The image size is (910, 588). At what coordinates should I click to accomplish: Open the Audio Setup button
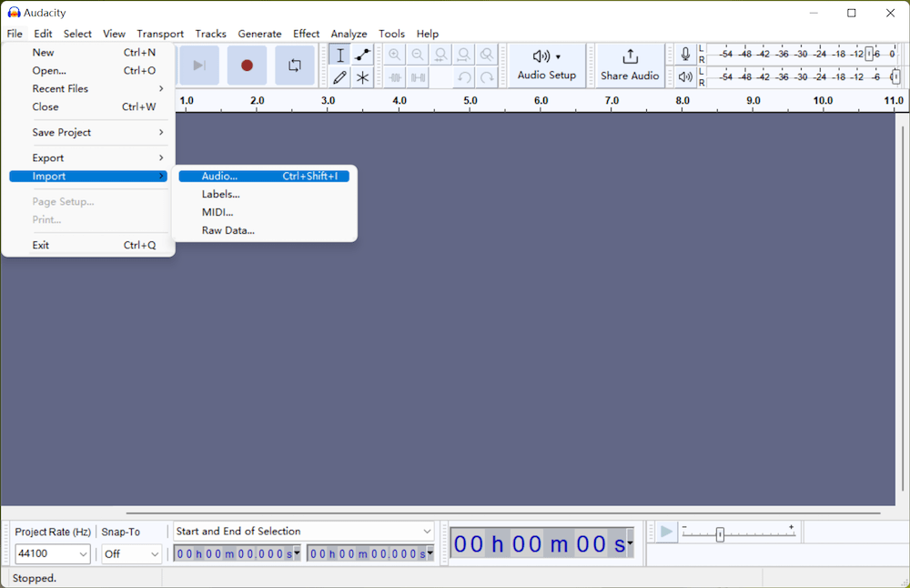(x=547, y=65)
